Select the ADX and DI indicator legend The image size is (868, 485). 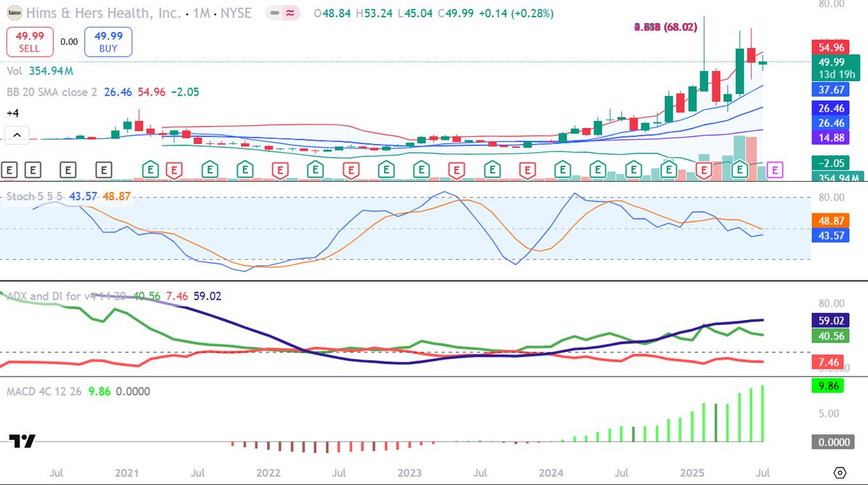[x=114, y=295]
